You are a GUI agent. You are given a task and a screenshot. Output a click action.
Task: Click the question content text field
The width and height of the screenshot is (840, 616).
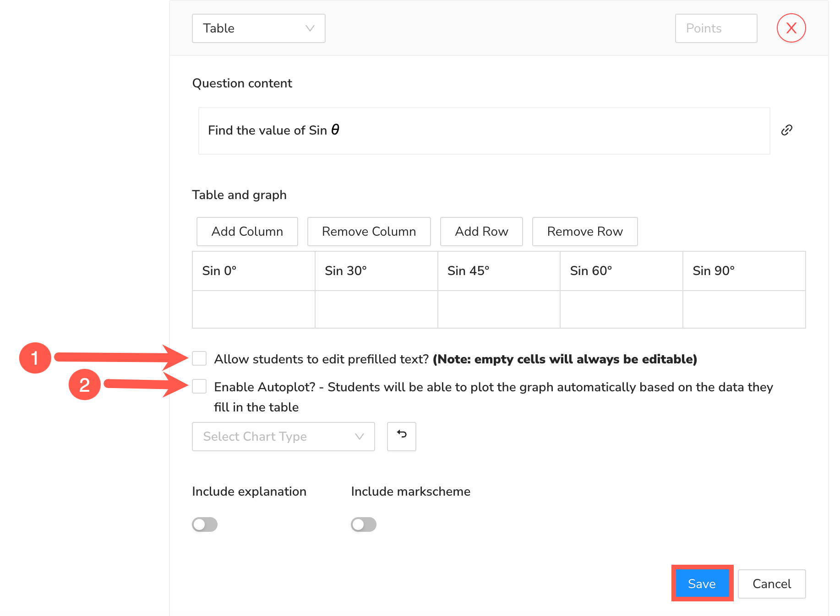pyautogui.click(x=484, y=131)
